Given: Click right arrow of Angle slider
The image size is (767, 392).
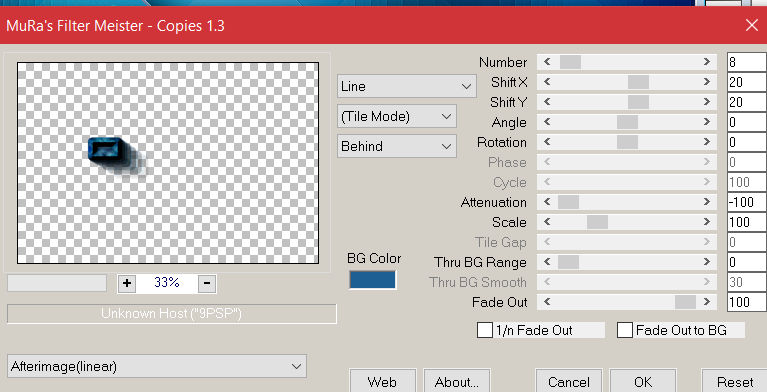Looking at the screenshot, I should pyautogui.click(x=707, y=122).
